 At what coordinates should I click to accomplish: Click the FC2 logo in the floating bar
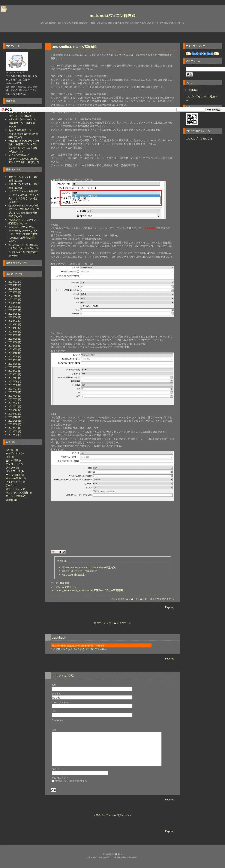click(x=6, y=109)
